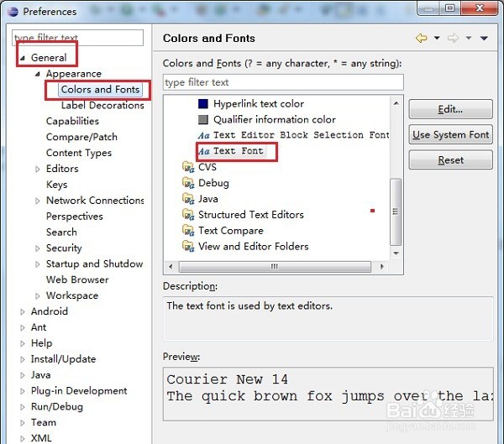This screenshot has width=504, height=444.
Task: Click the forward navigation arrow icon
Action: [453, 38]
